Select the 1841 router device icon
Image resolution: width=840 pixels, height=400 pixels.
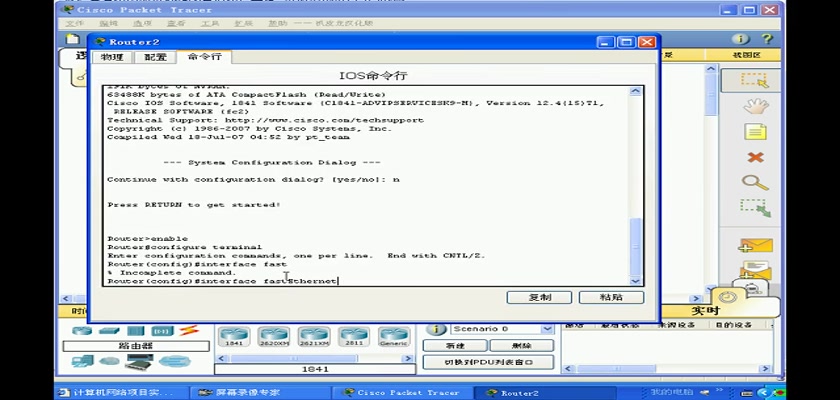click(x=233, y=336)
